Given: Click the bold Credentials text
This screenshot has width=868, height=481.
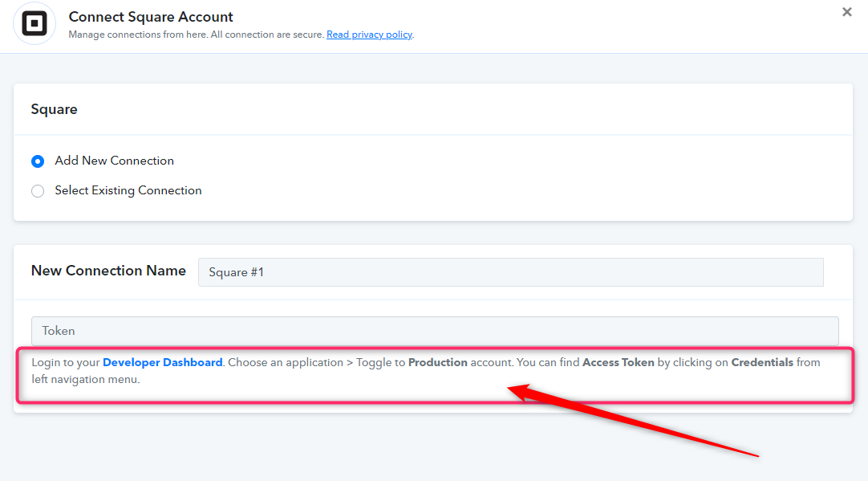Looking at the screenshot, I should click(x=762, y=362).
